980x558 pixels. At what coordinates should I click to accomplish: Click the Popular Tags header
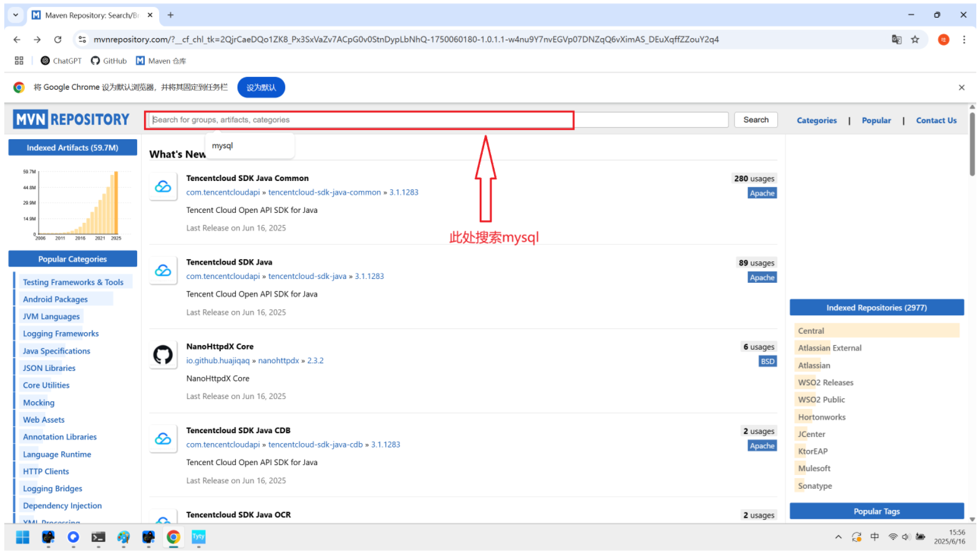876,511
